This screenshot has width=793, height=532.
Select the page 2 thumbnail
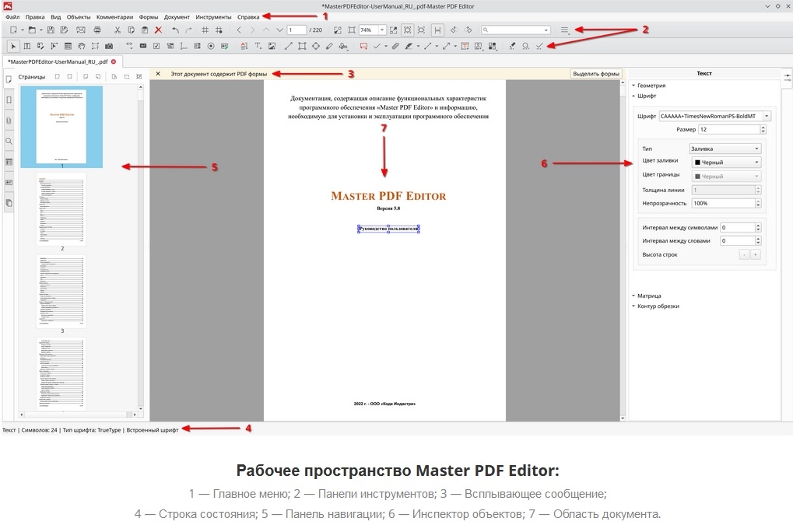click(61, 208)
